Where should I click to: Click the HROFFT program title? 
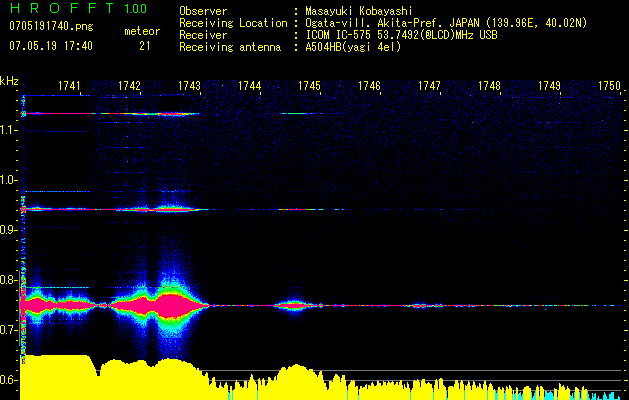tap(63, 8)
